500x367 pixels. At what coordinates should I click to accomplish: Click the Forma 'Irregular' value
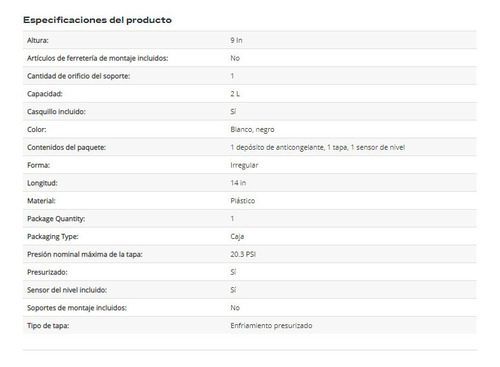(x=244, y=165)
